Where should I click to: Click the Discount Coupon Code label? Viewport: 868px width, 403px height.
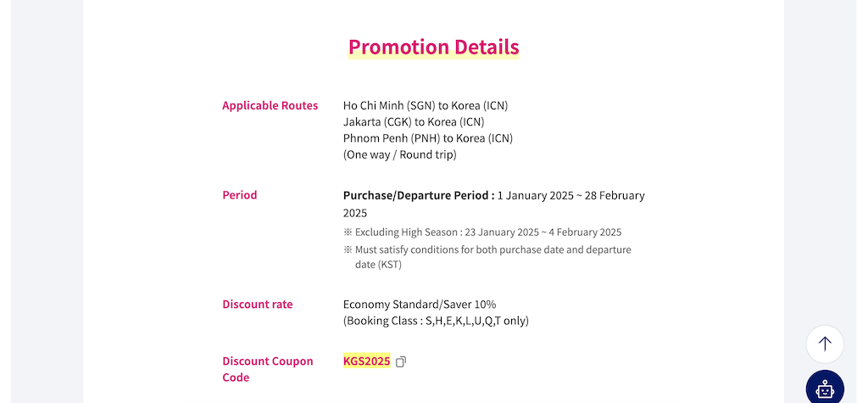coord(268,369)
